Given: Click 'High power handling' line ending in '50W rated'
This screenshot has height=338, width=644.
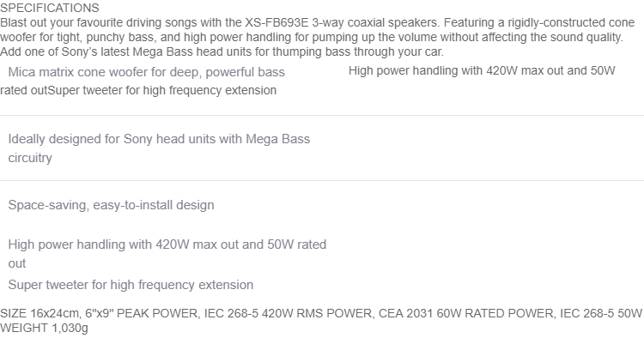Looking at the screenshot, I should [x=167, y=244].
